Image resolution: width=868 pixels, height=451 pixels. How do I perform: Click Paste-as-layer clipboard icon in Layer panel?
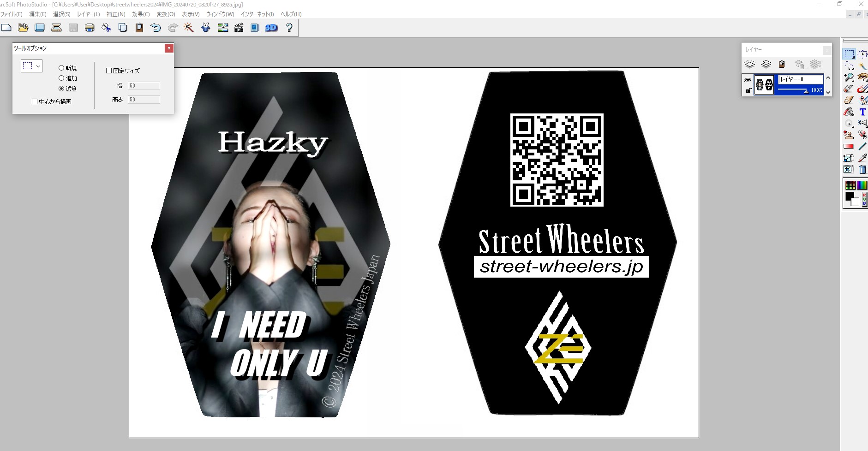click(x=782, y=64)
